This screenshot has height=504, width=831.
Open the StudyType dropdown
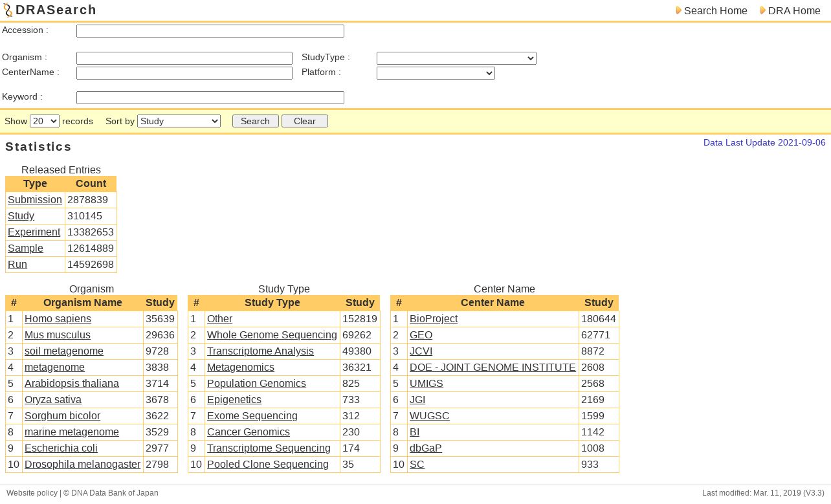456,58
